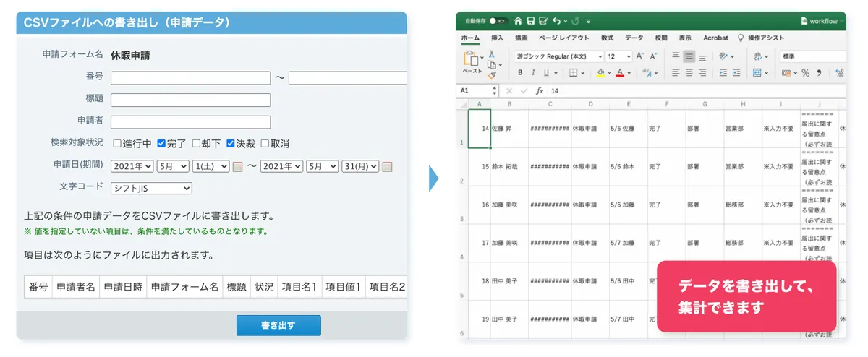868x357 pixels.
Task: Toggle the AutoSave switch
Action: pos(498,21)
